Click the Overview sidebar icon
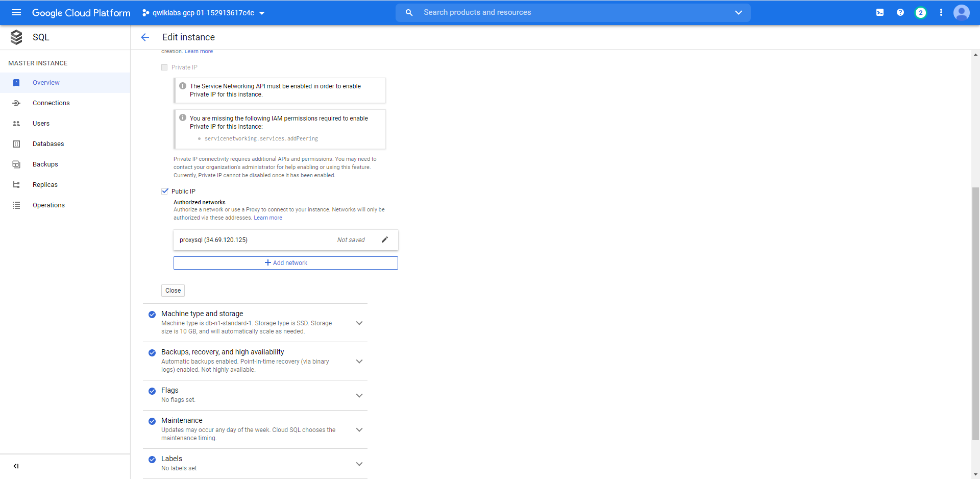This screenshot has width=980, height=479. coord(16,83)
